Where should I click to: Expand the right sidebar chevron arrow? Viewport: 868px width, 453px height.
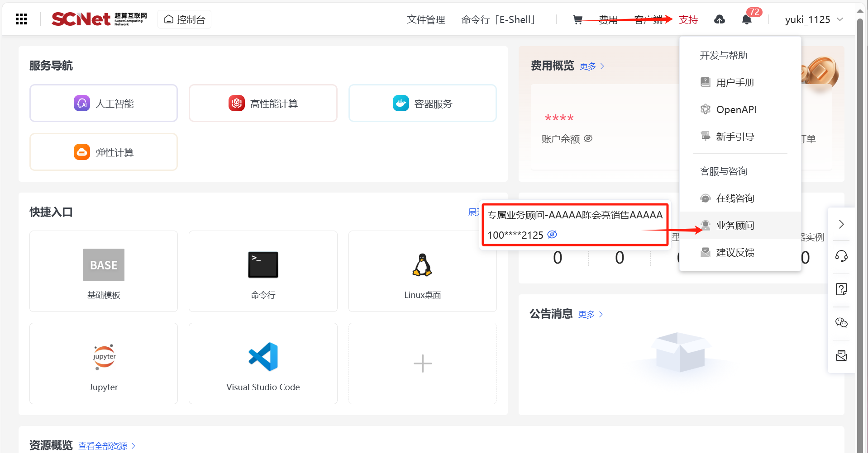(841, 224)
